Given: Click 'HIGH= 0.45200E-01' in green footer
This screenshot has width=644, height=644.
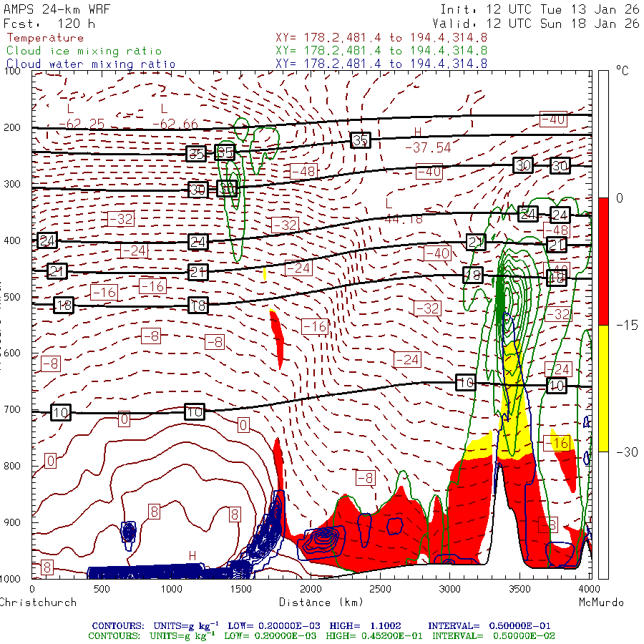Looking at the screenshot, I should point(374,636).
